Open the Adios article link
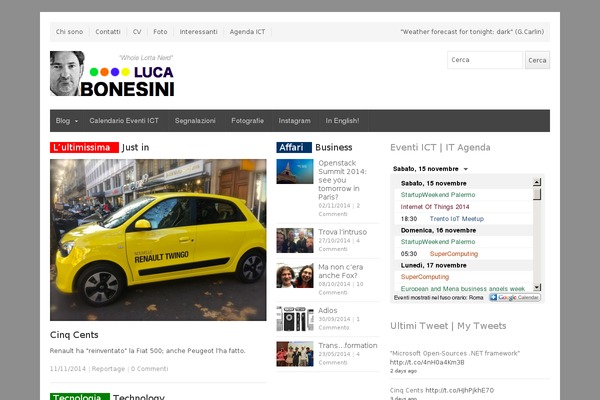Viewport: 600px width, 400px height. (x=328, y=310)
